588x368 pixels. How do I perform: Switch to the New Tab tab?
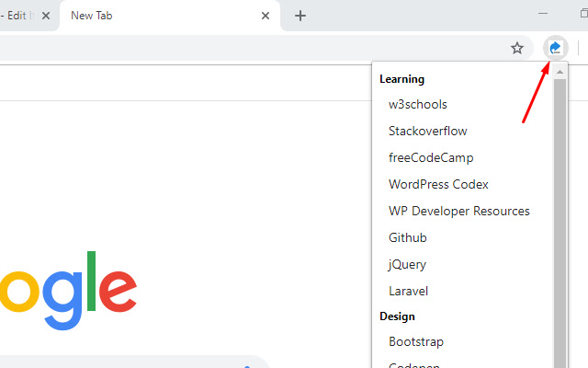[x=170, y=16]
